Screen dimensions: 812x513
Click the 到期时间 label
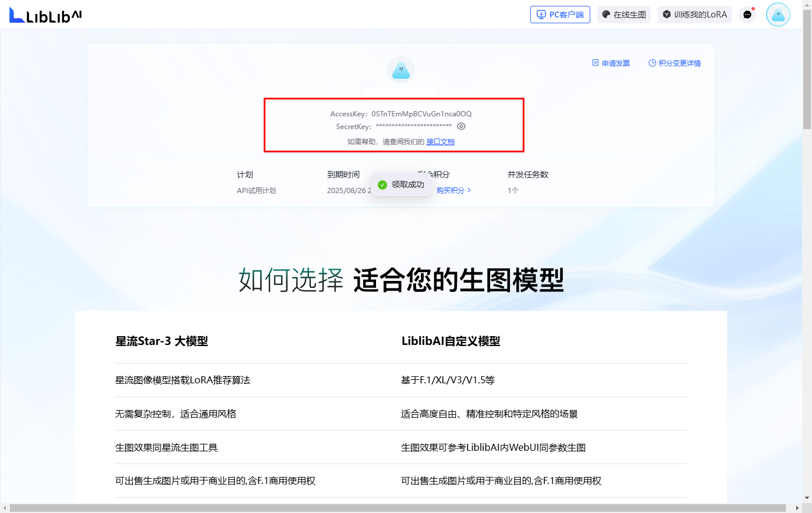343,174
